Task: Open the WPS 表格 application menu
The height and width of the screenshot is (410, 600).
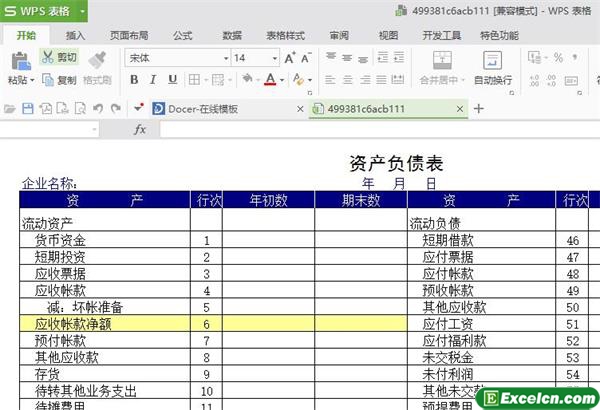Action: click(44, 11)
